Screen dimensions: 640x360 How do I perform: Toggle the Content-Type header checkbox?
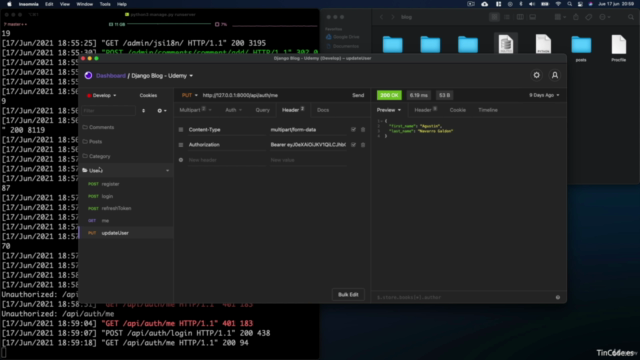(x=353, y=129)
